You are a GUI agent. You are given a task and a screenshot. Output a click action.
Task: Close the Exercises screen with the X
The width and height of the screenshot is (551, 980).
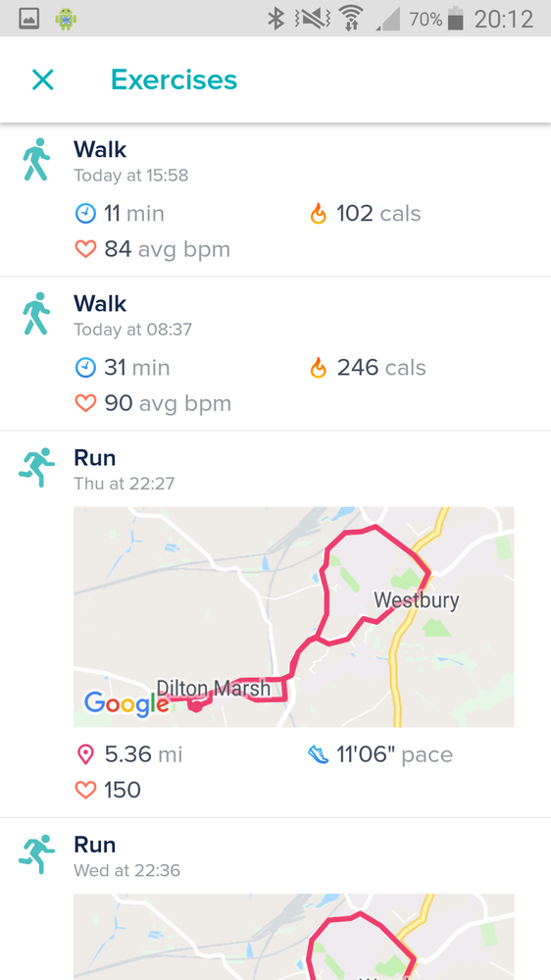tap(42, 80)
